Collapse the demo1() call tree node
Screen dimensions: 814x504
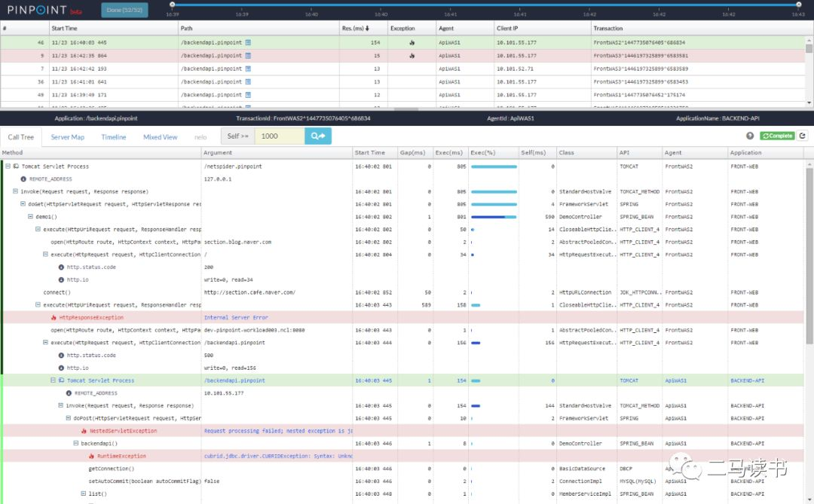(x=30, y=217)
